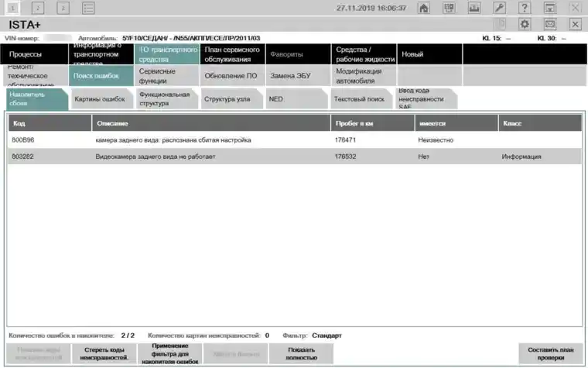Viewport: 588px width, 368px height.
Task: Click the window display icon next to help
Action: (x=550, y=8)
